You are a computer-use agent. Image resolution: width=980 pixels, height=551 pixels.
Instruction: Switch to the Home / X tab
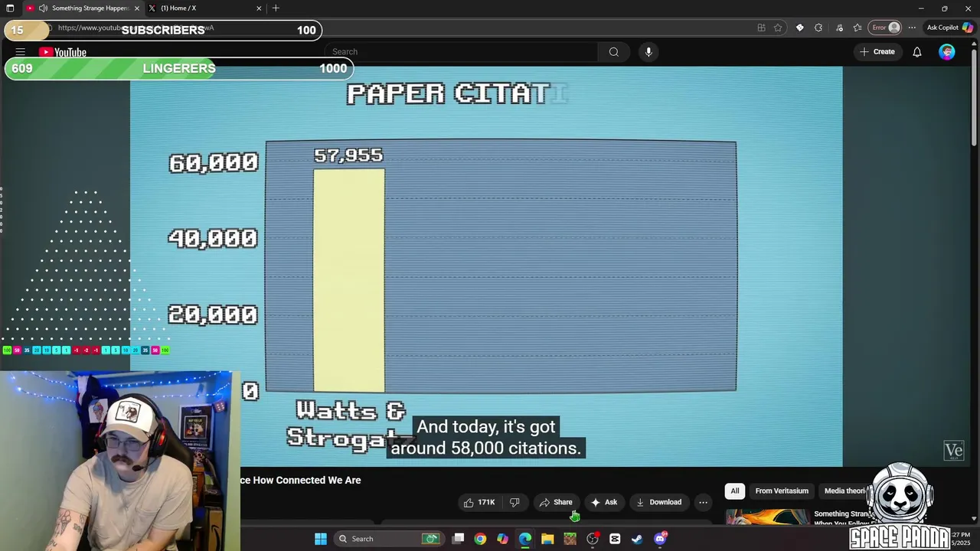click(205, 8)
